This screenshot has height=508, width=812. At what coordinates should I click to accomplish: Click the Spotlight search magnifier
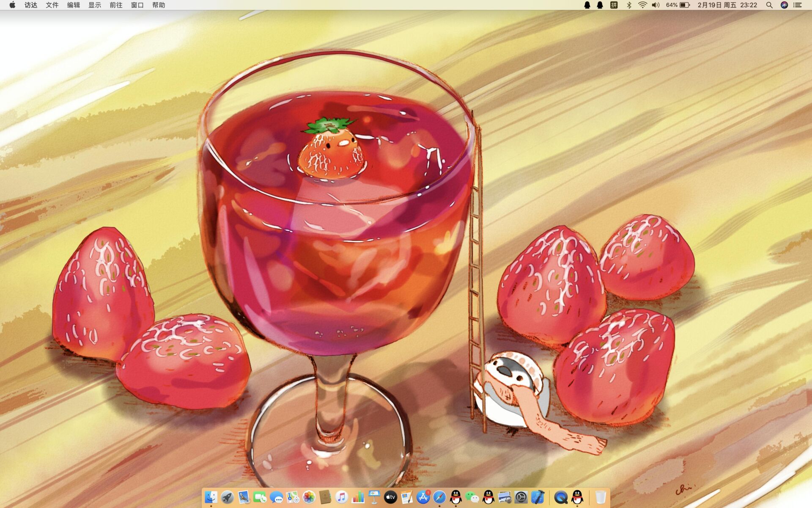point(769,5)
